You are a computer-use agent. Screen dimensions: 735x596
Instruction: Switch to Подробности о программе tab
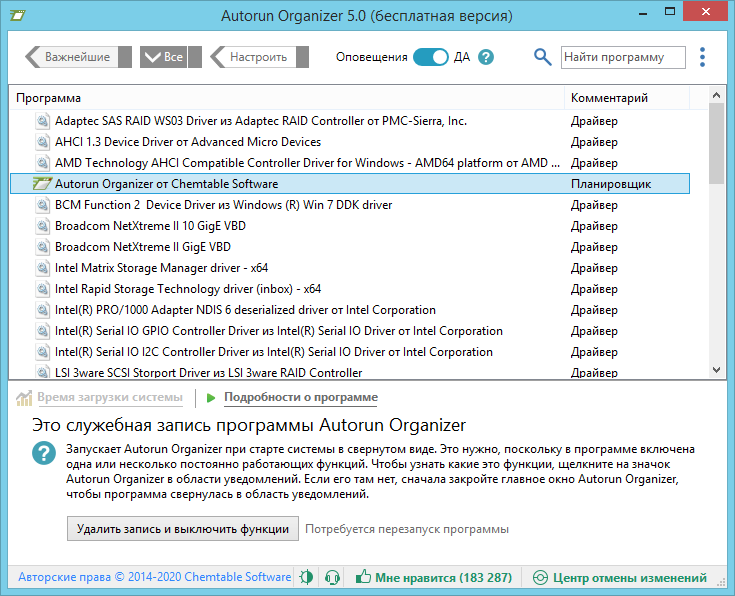pyautogui.click(x=301, y=397)
